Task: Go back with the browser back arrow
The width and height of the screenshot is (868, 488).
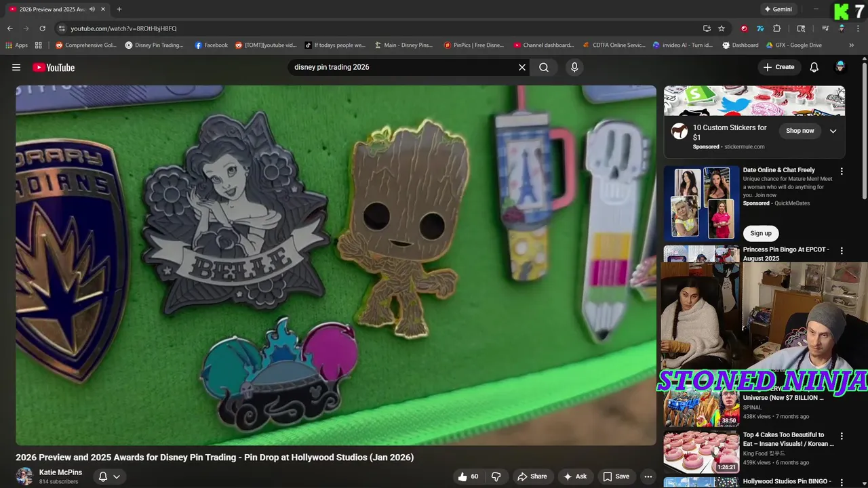Action: [10, 28]
